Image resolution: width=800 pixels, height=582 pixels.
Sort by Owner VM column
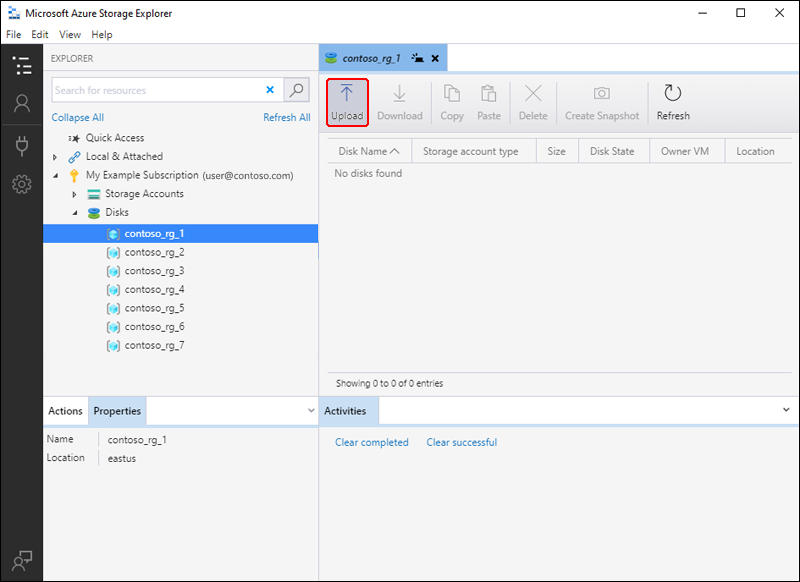685,151
